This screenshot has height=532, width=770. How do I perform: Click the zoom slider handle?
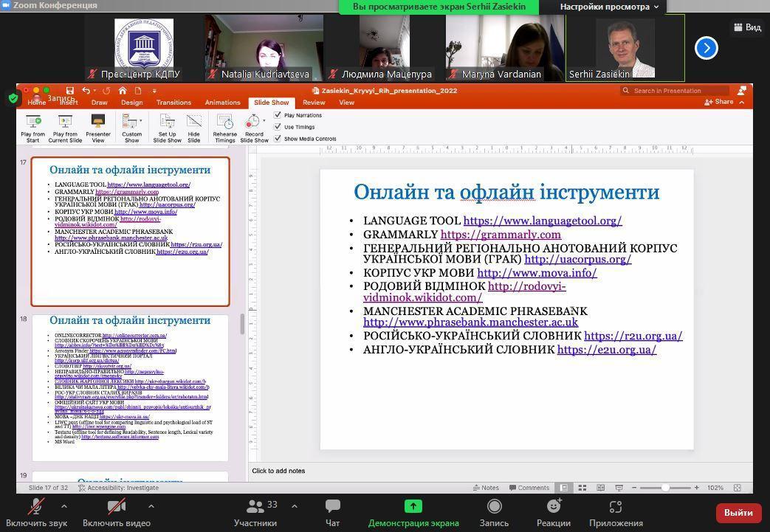(x=665, y=487)
